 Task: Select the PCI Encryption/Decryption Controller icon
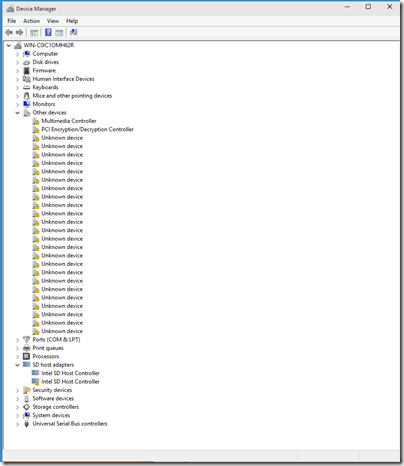pos(36,129)
